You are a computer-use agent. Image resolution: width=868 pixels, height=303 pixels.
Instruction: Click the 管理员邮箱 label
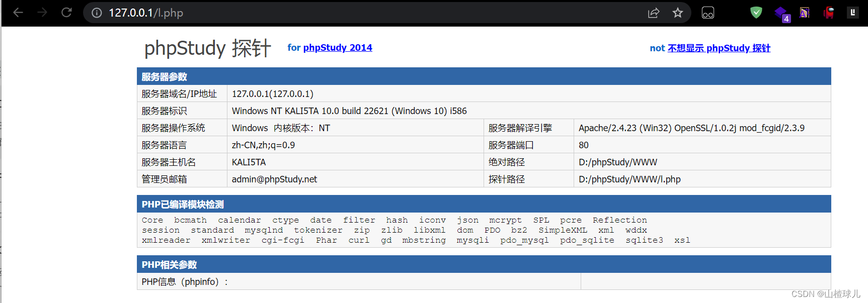[x=164, y=179]
